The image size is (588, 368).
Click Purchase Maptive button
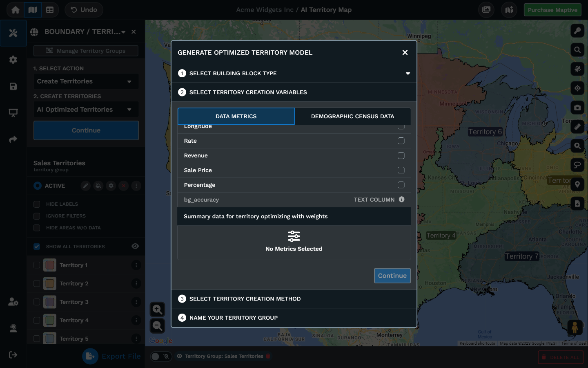click(x=552, y=10)
